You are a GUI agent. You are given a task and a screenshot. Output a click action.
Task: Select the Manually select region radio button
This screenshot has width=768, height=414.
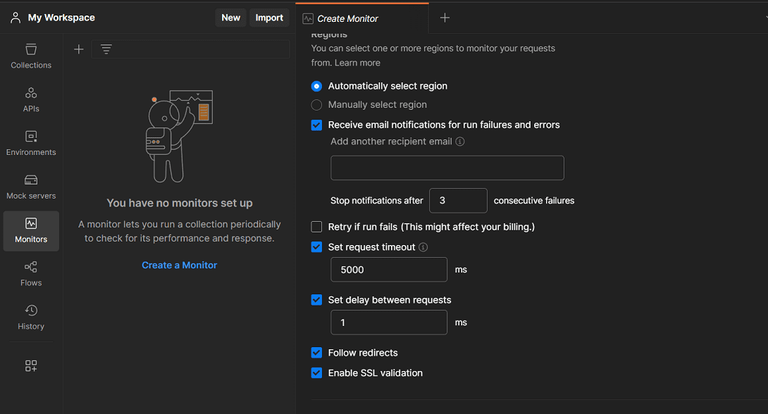[x=317, y=104]
